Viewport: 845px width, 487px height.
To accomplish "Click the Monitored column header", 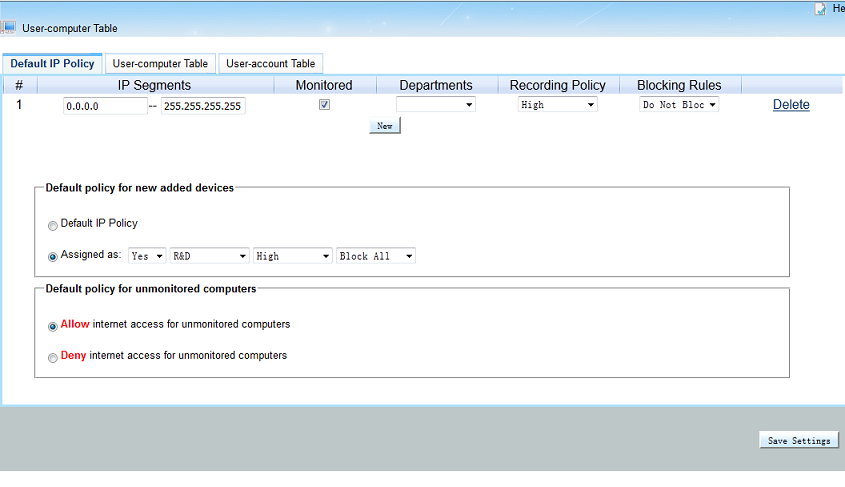I will pos(324,85).
